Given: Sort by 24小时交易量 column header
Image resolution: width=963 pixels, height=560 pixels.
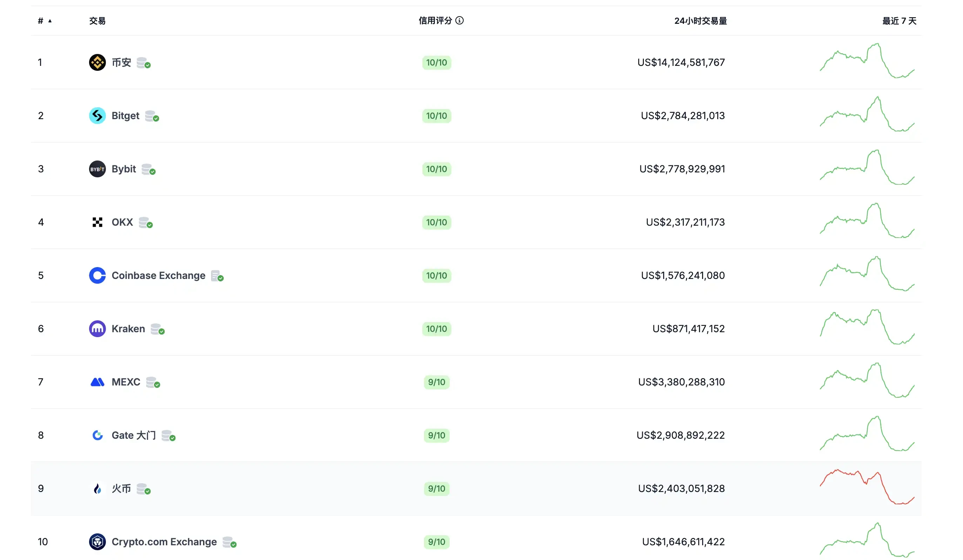Looking at the screenshot, I should (x=700, y=21).
